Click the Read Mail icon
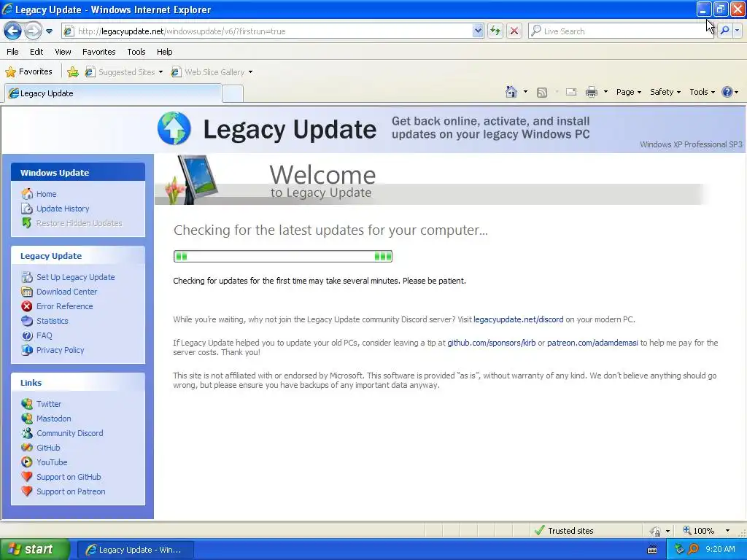Screen dimensions: 747x560 click(x=571, y=92)
